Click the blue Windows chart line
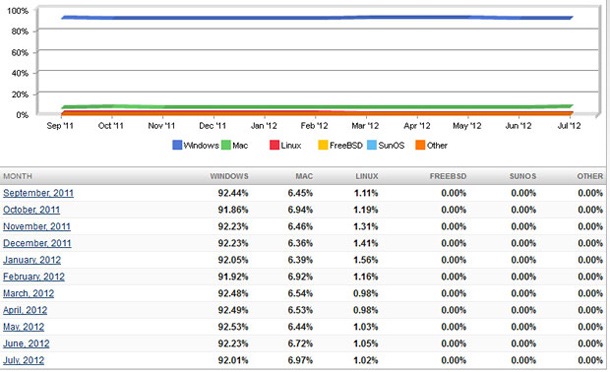The image size is (610, 372). click(x=317, y=18)
